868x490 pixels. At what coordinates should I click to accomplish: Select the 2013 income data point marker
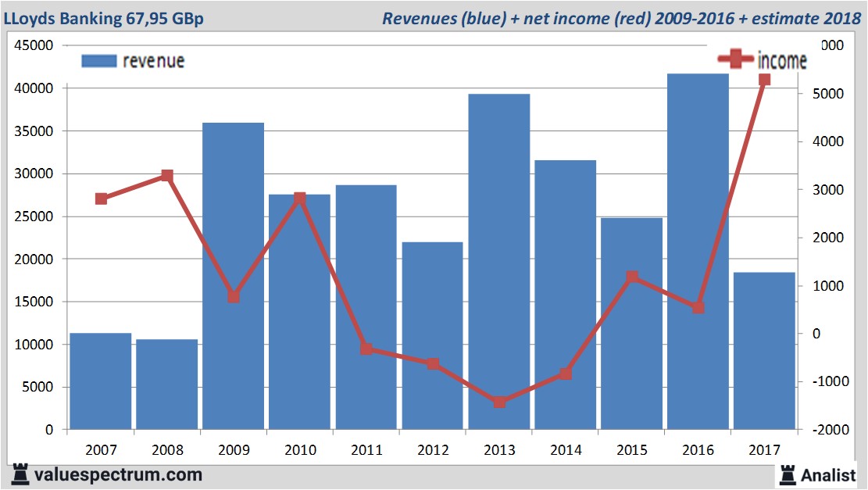pyautogui.click(x=499, y=402)
